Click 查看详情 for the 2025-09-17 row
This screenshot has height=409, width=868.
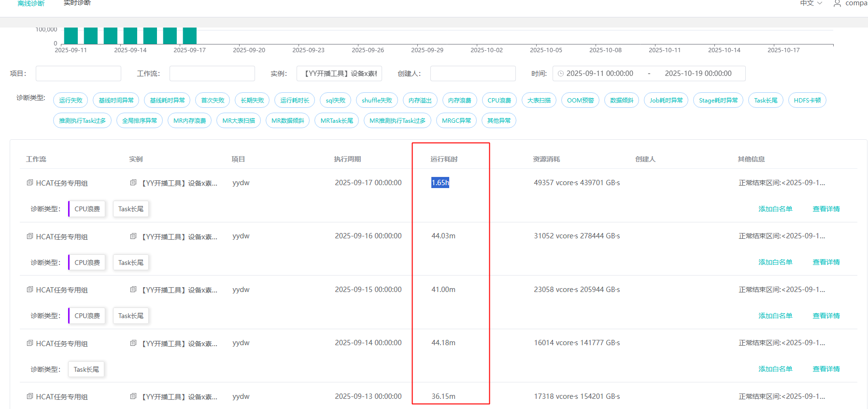pos(826,209)
